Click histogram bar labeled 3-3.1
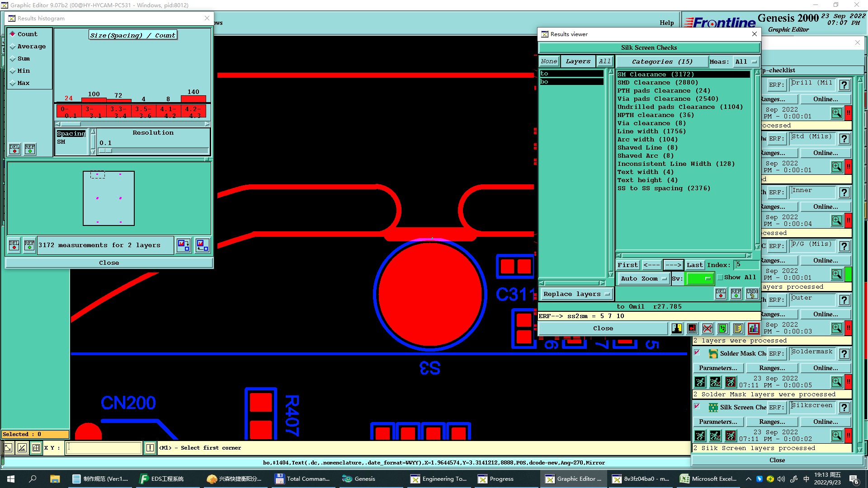The image size is (868, 488). [x=94, y=99]
